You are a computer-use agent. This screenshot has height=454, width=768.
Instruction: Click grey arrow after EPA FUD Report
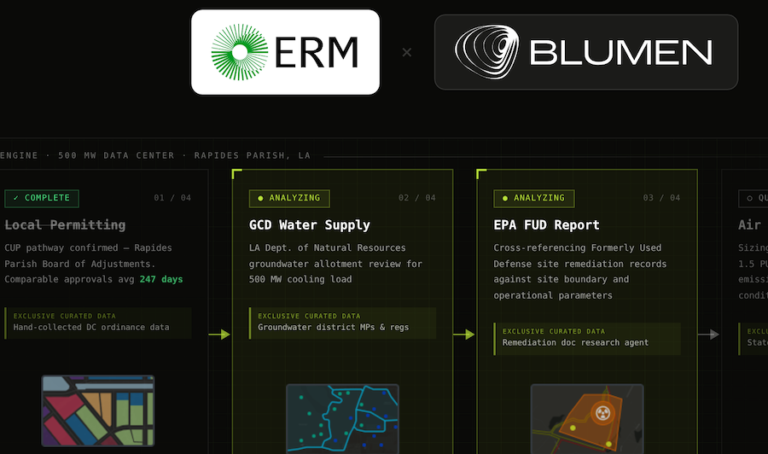[x=708, y=335]
